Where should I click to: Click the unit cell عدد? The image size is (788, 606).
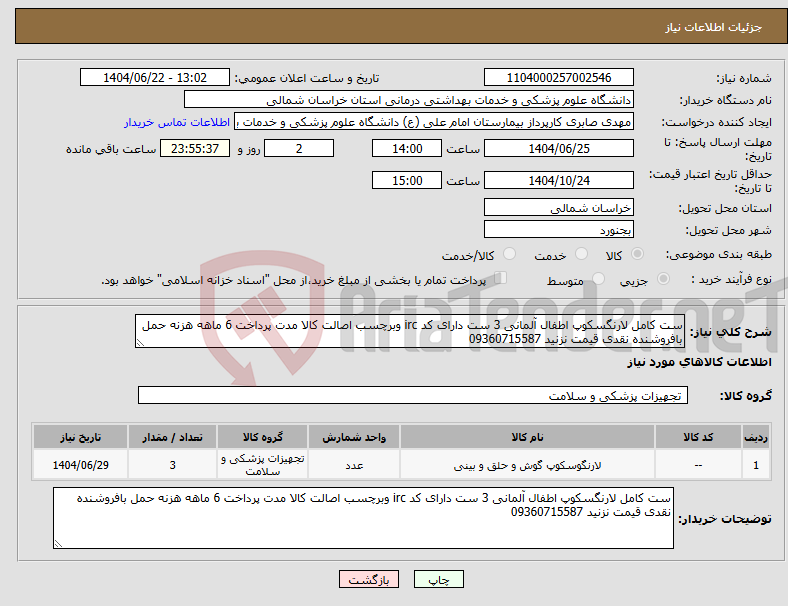coord(354,465)
